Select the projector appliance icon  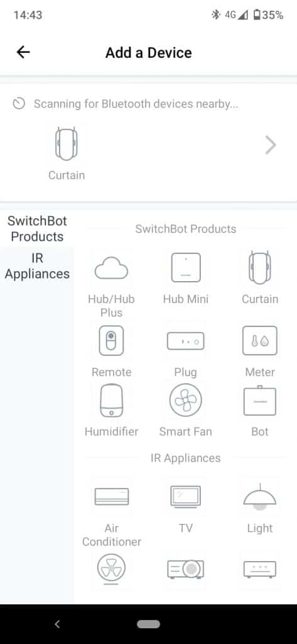(x=185, y=569)
